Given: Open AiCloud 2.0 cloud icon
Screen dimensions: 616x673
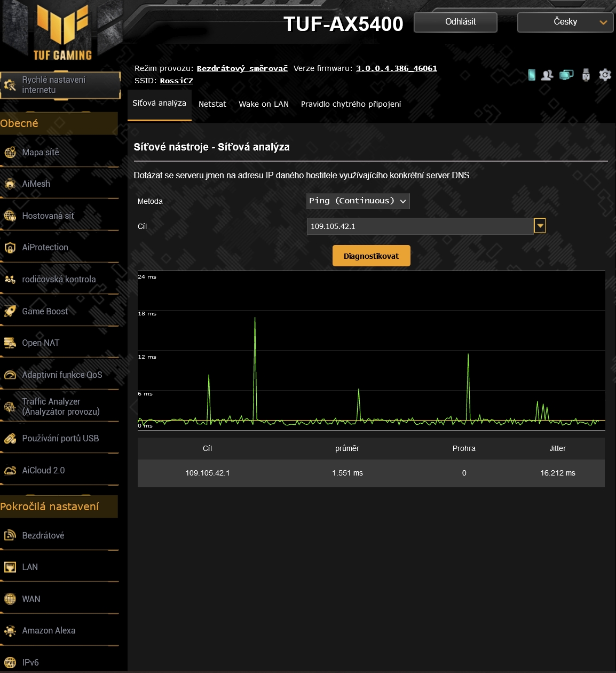Looking at the screenshot, I should click(x=10, y=471).
